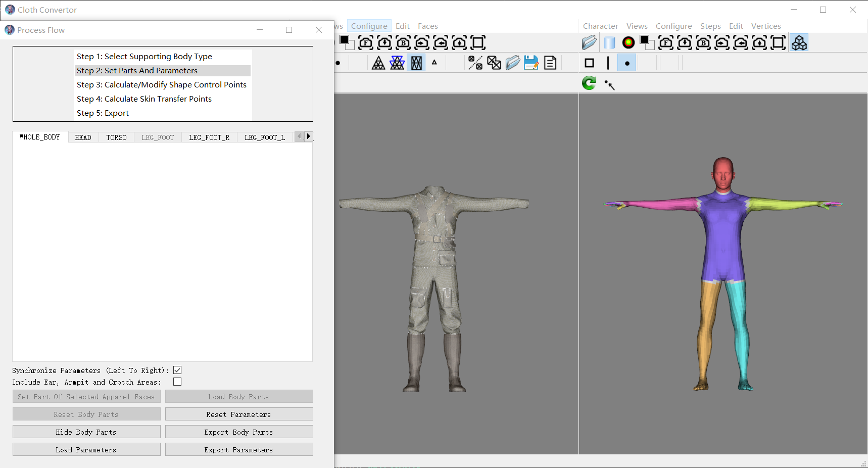Image resolution: width=868 pixels, height=468 pixels.
Task: Click the vertex pick arrow icon
Action: coord(610,85)
